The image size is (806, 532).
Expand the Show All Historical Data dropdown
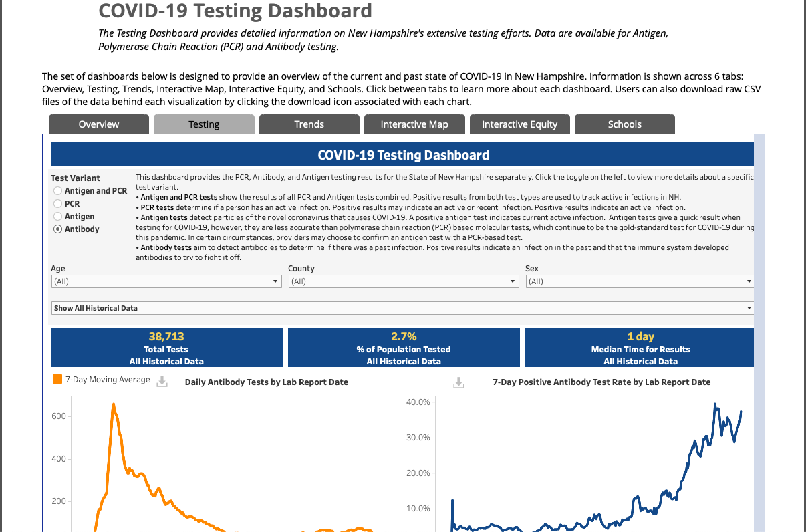[402, 308]
